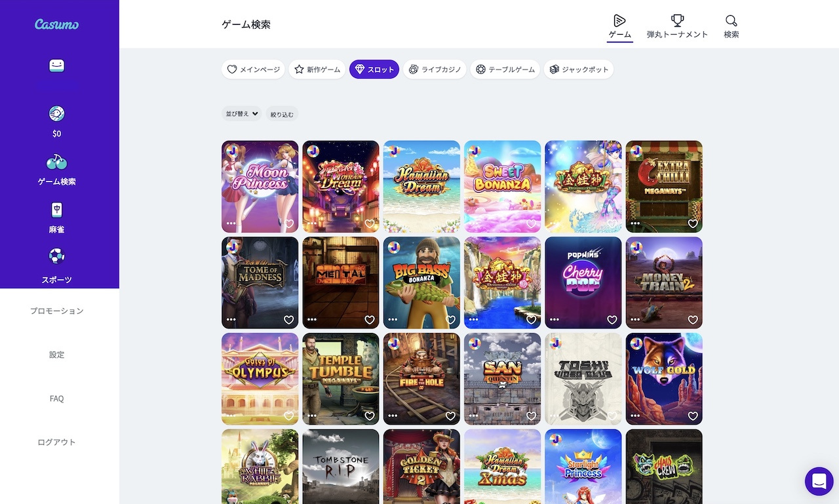
Task: Switch to the ライブカジノ category
Action: [x=435, y=69]
